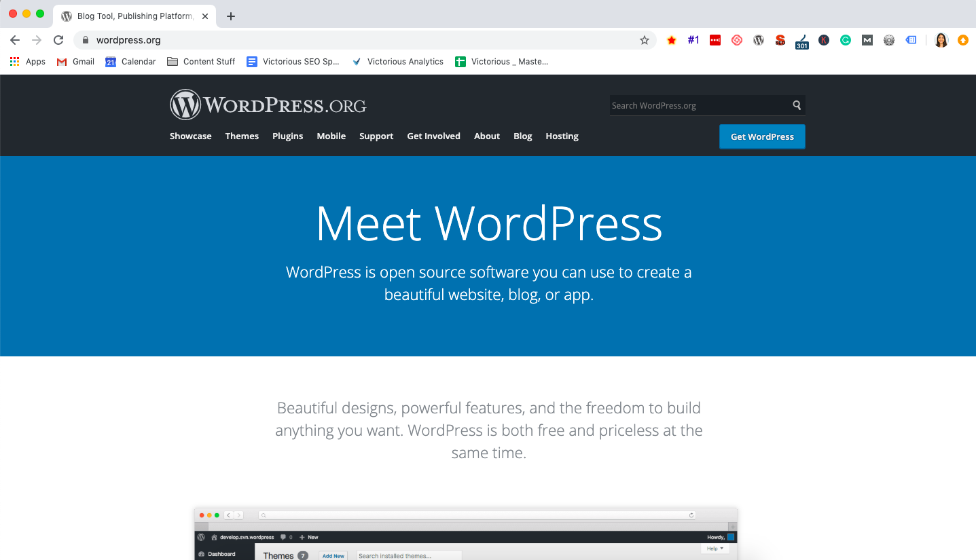976x560 pixels.
Task: Open the Apps shortcut in bookmarks bar
Action: click(x=28, y=62)
